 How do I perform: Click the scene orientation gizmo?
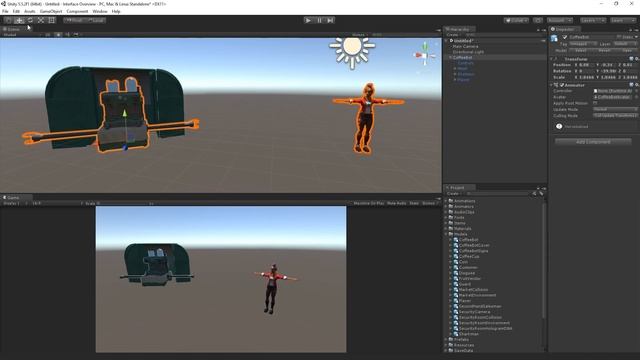click(424, 55)
